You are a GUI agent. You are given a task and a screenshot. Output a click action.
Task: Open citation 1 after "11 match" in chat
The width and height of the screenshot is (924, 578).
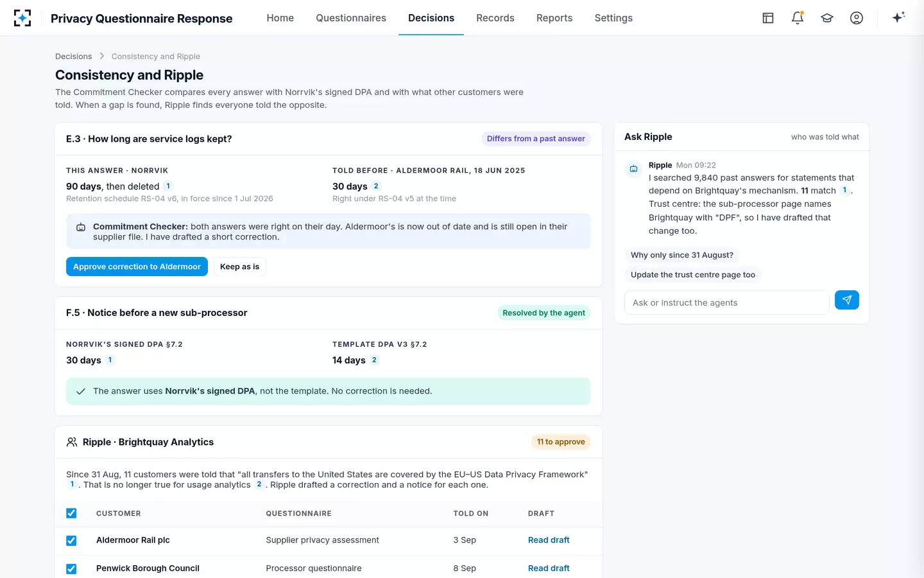coord(844,190)
